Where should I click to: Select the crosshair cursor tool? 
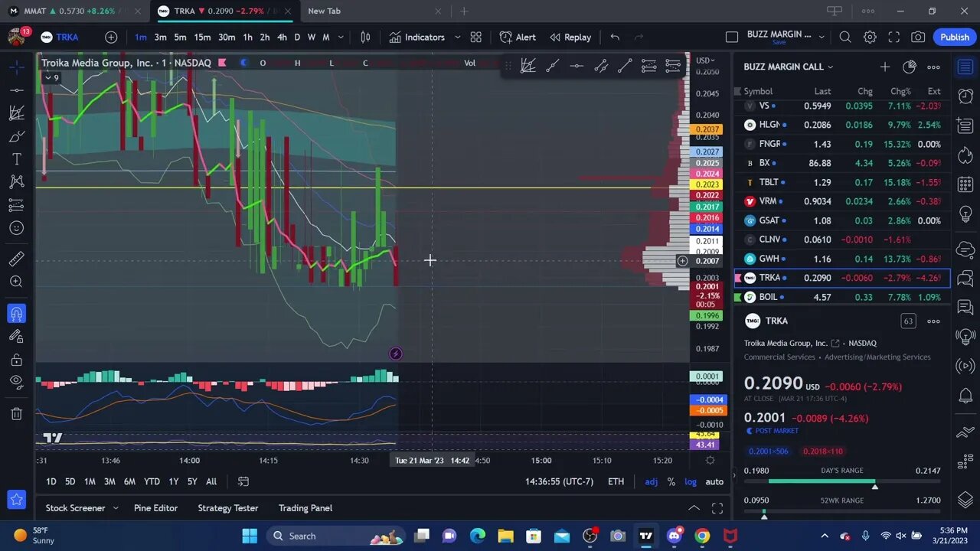tap(16, 67)
